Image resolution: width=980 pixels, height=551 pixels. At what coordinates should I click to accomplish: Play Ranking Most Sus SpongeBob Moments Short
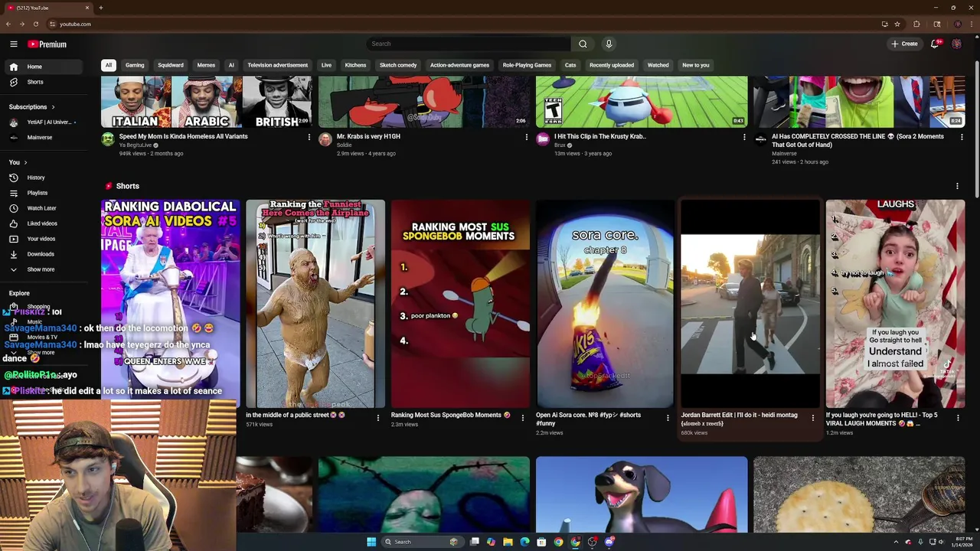tap(460, 304)
